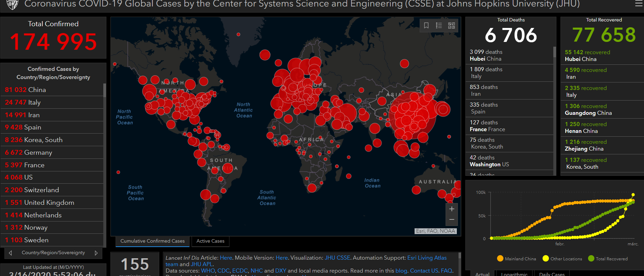Switch to Active Cases tab
Screen dimensions: 644x276
point(210,241)
